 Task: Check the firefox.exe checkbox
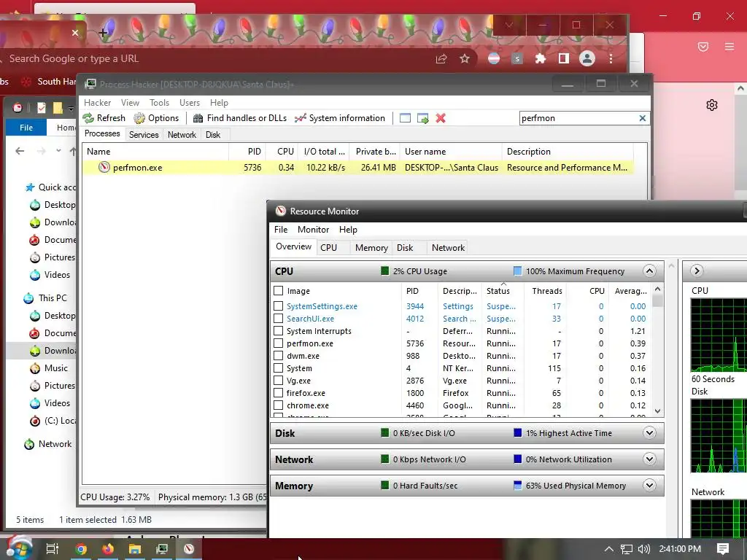tap(279, 393)
